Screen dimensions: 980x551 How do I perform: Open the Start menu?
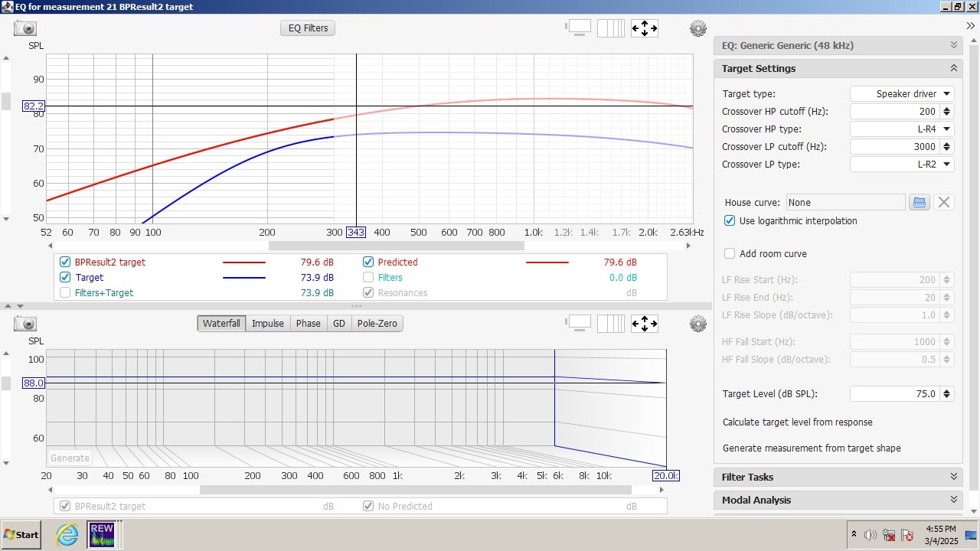coord(21,534)
